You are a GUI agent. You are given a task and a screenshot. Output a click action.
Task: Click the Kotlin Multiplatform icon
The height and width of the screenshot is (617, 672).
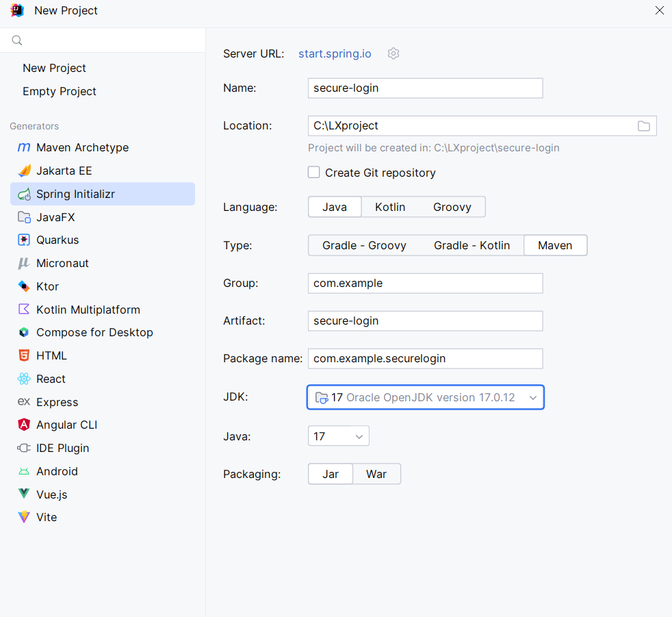pyautogui.click(x=24, y=309)
